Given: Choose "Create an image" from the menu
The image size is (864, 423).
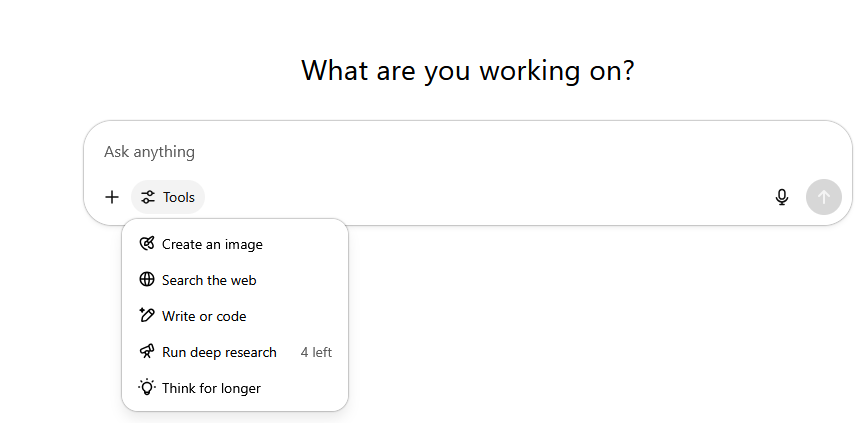Looking at the screenshot, I should click(212, 244).
